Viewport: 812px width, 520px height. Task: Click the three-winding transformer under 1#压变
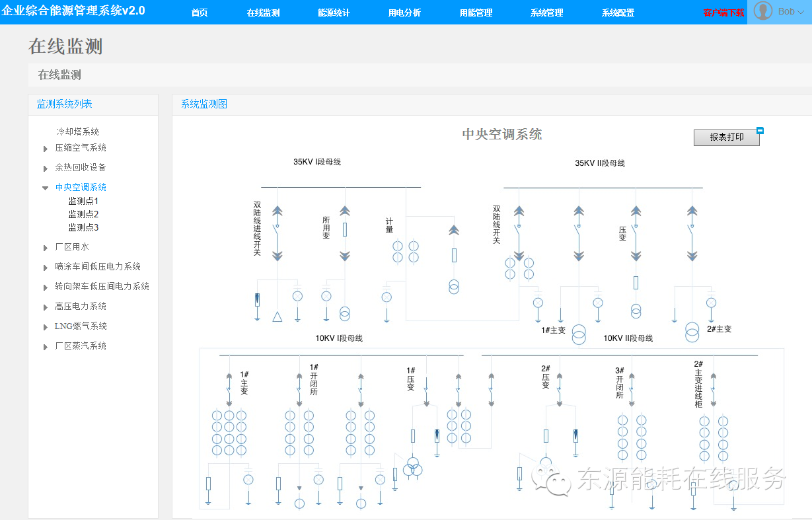coord(413,467)
